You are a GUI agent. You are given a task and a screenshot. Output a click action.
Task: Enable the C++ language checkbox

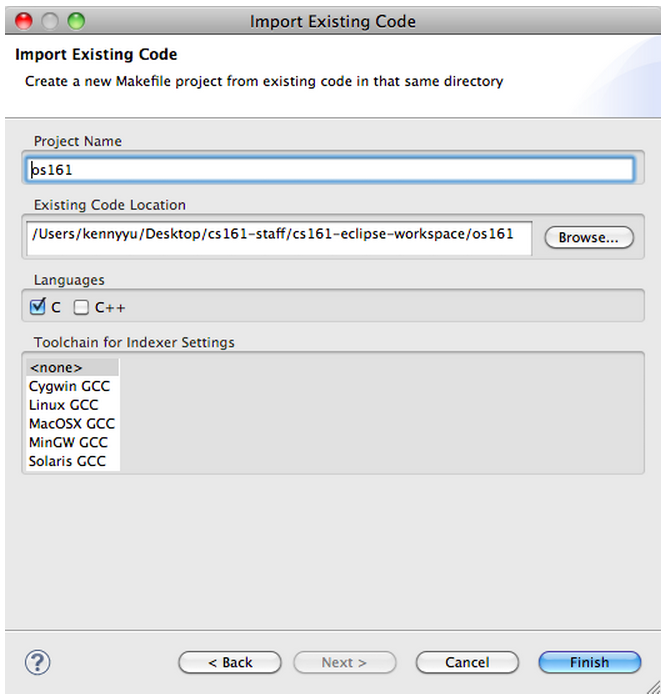pyautogui.click(x=81, y=307)
